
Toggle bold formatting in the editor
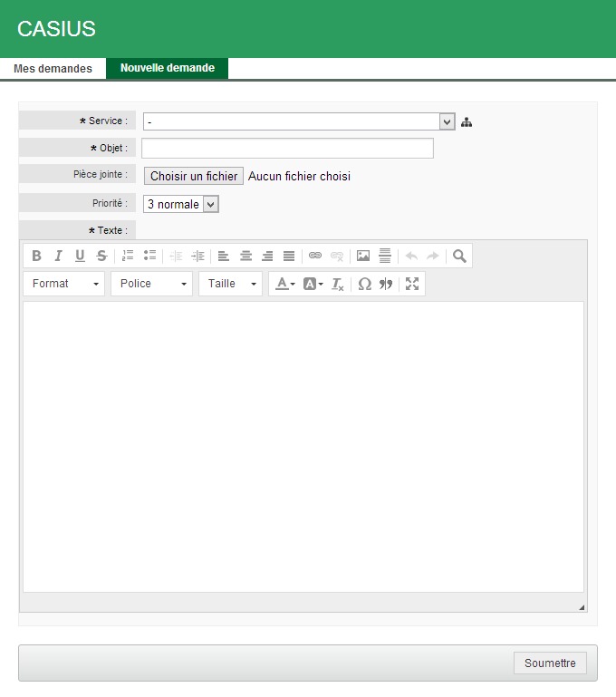[36, 257]
